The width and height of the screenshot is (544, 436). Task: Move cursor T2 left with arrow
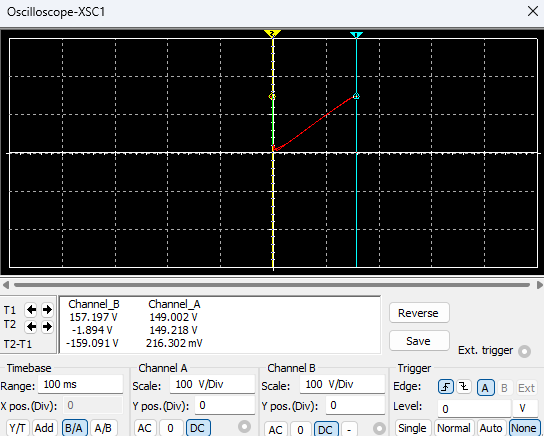(31, 326)
